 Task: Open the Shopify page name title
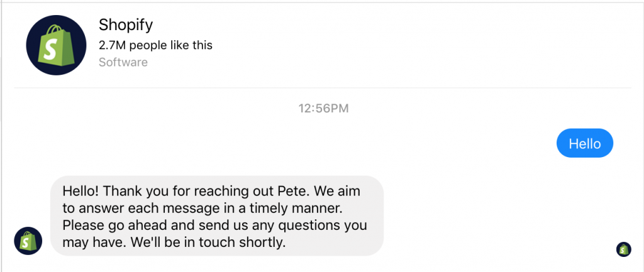tap(126, 25)
